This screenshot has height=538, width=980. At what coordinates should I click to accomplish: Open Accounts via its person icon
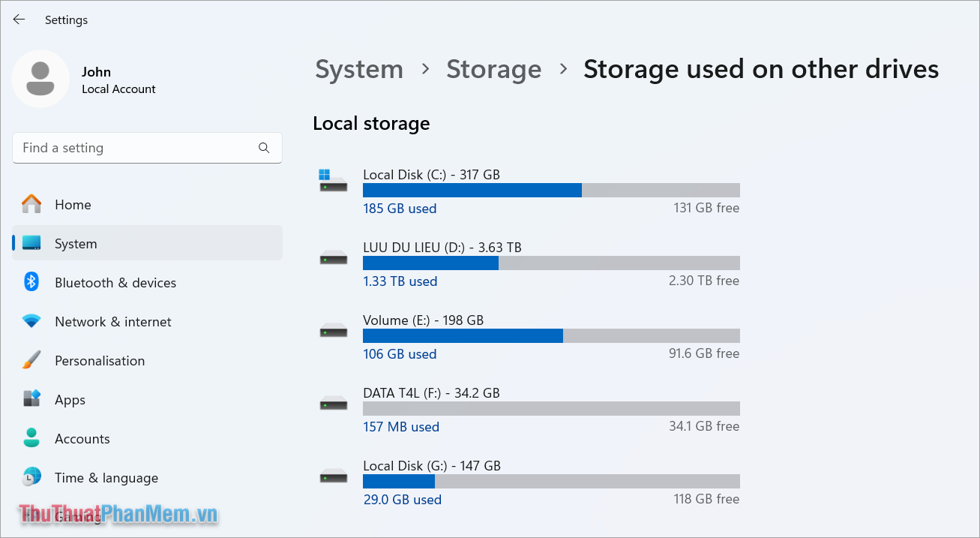pos(31,438)
